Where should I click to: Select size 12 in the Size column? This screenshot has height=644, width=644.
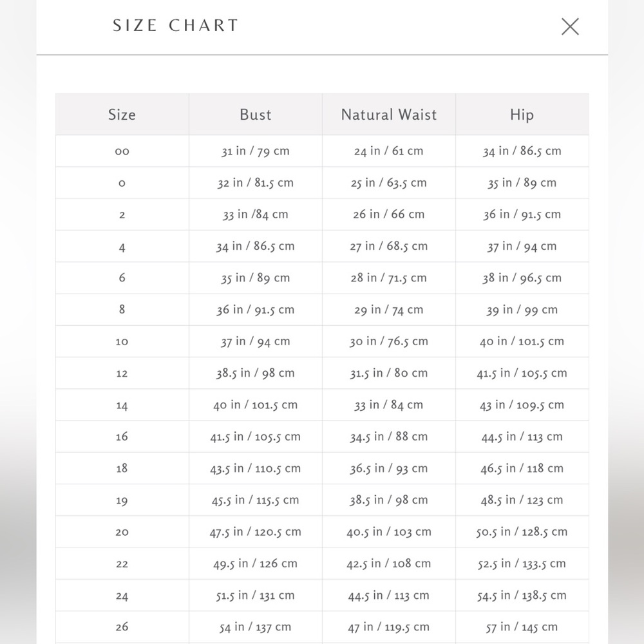(122, 374)
